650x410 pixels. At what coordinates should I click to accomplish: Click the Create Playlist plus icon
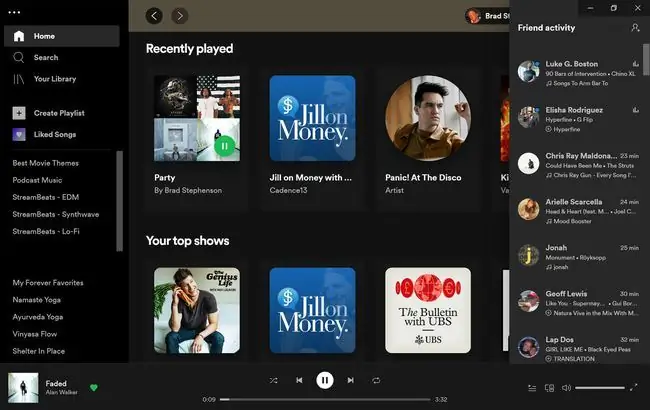19,113
